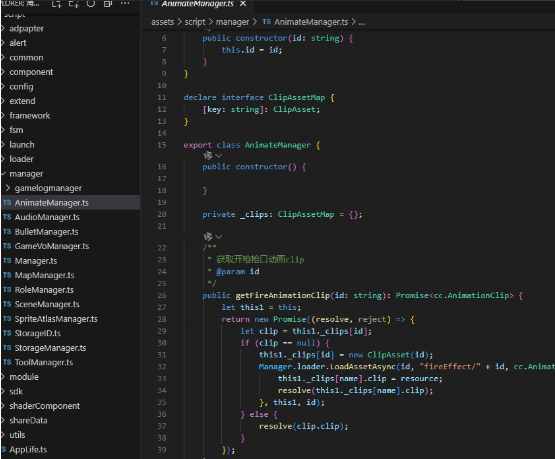Image resolution: width=555 pixels, height=459 pixels.
Task: Refresh the Explorer file tree
Action: [x=91, y=4]
